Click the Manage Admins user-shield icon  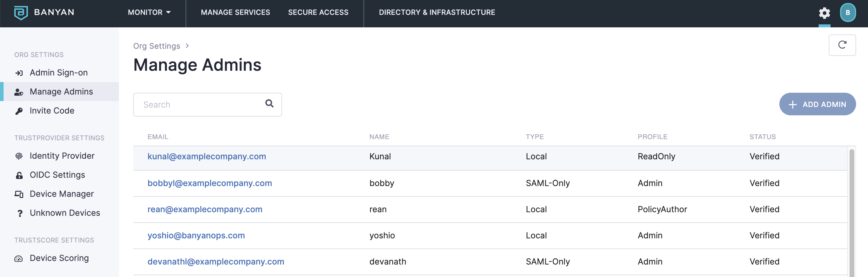click(19, 92)
